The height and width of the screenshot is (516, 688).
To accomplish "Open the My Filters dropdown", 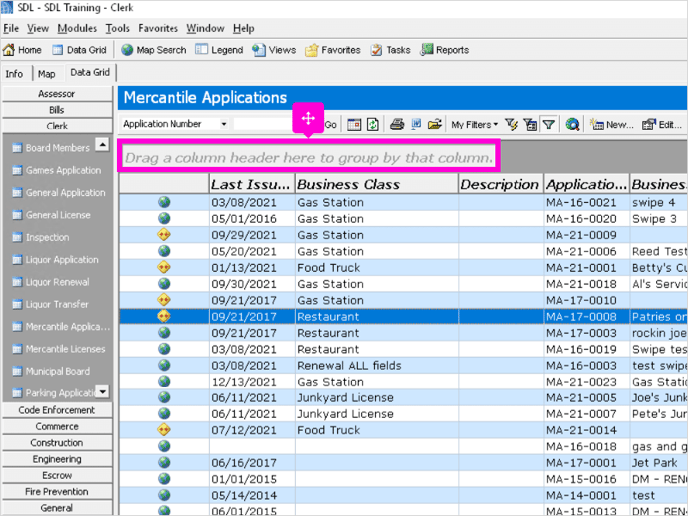I will point(474,125).
